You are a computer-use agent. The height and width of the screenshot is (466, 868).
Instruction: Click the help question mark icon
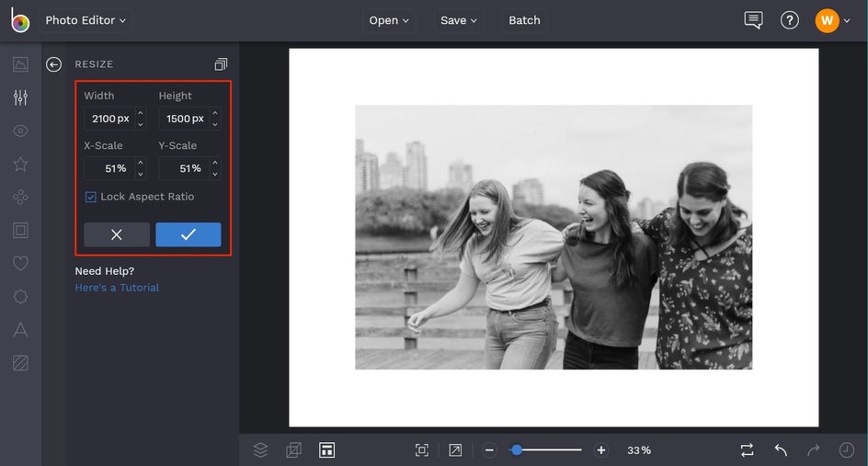tap(789, 20)
